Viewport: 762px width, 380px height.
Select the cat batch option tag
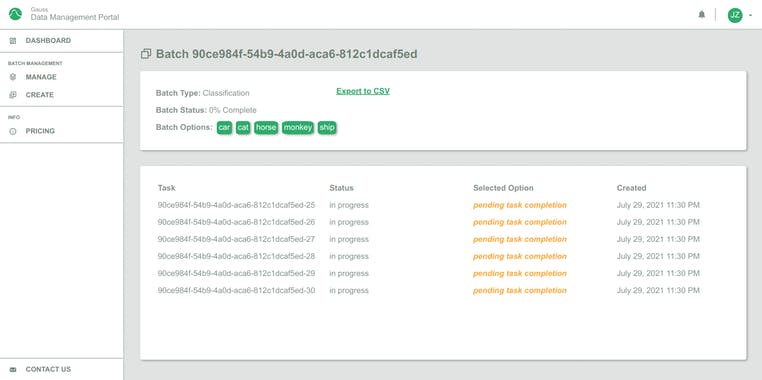point(243,128)
